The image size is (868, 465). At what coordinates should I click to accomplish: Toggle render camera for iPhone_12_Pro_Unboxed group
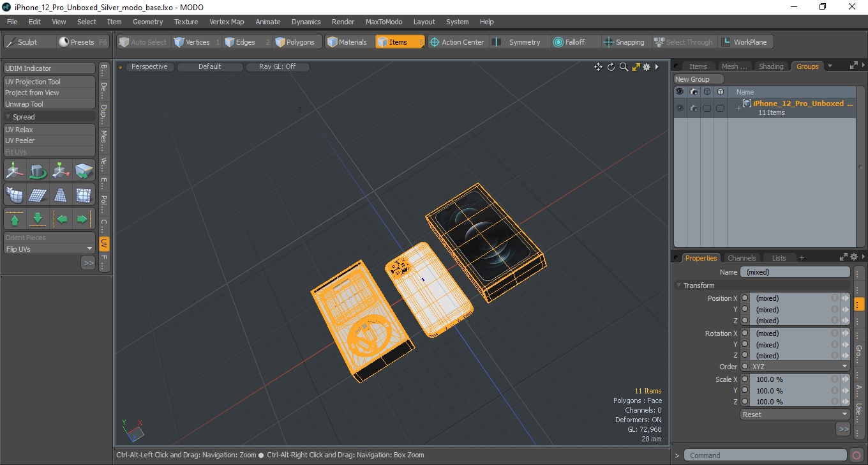pyautogui.click(x=693, y=108)
